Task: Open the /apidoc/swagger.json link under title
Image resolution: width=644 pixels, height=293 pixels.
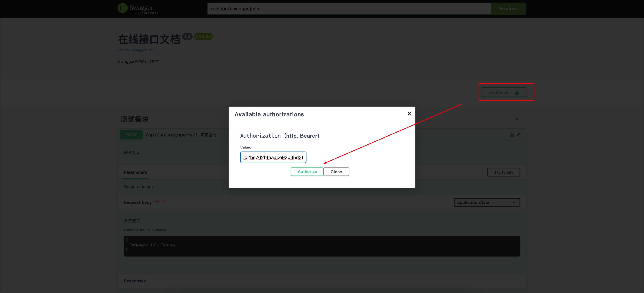Action: point(136,50)
